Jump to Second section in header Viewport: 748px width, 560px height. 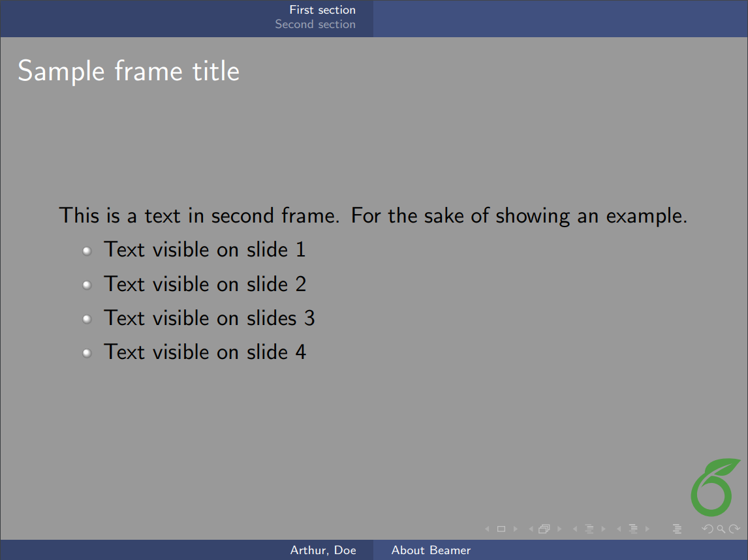click(x=315, y=24)
